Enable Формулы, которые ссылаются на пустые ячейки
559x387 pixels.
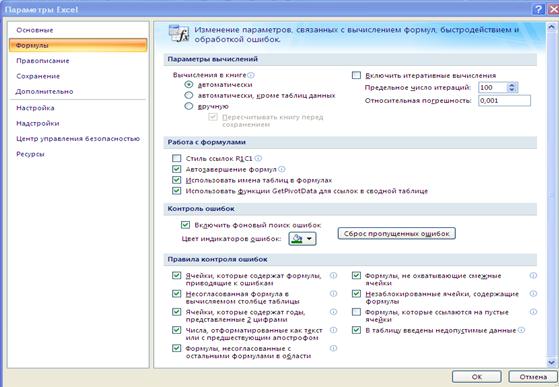[x=356, y=312]
